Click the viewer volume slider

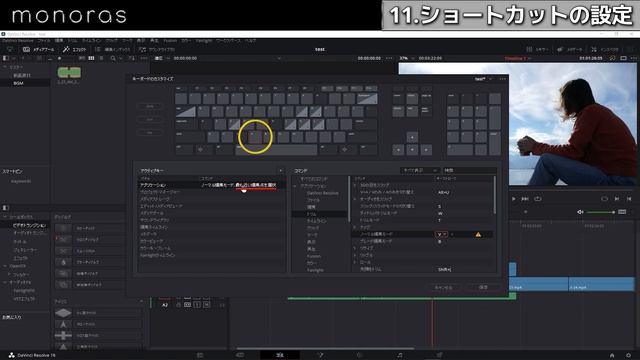pos(600,212)
